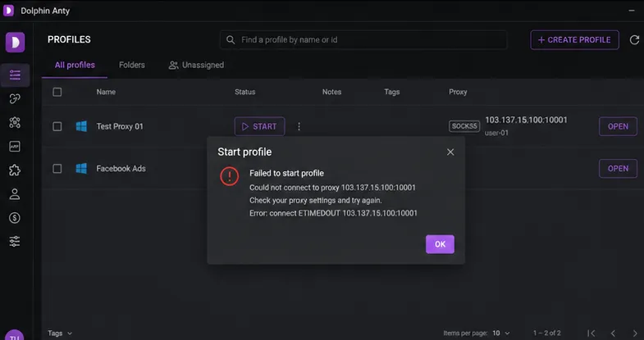Open the billing dollar sidebar icon
Viewport: 644px width, 340px height.
(15, 218)
